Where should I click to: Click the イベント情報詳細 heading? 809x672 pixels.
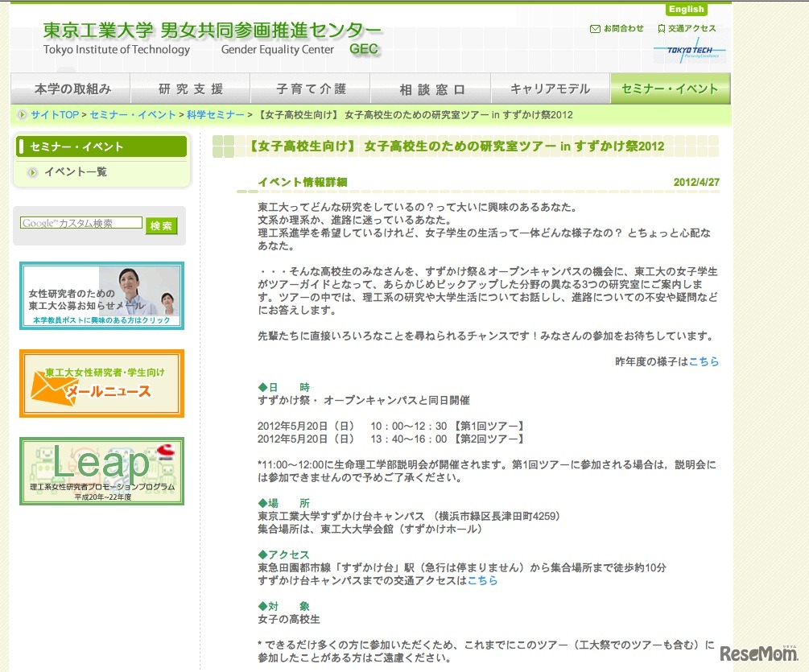[x=303, y=182]
